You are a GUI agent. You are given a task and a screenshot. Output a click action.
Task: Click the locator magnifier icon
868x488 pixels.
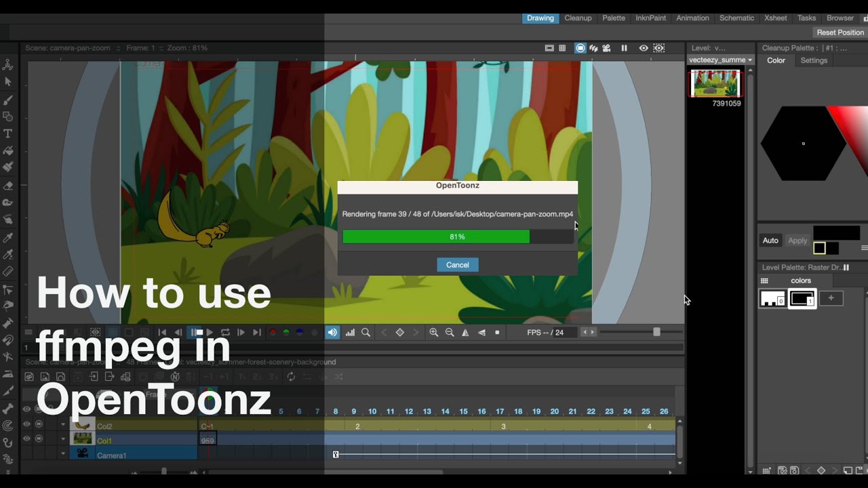[366, 332]
